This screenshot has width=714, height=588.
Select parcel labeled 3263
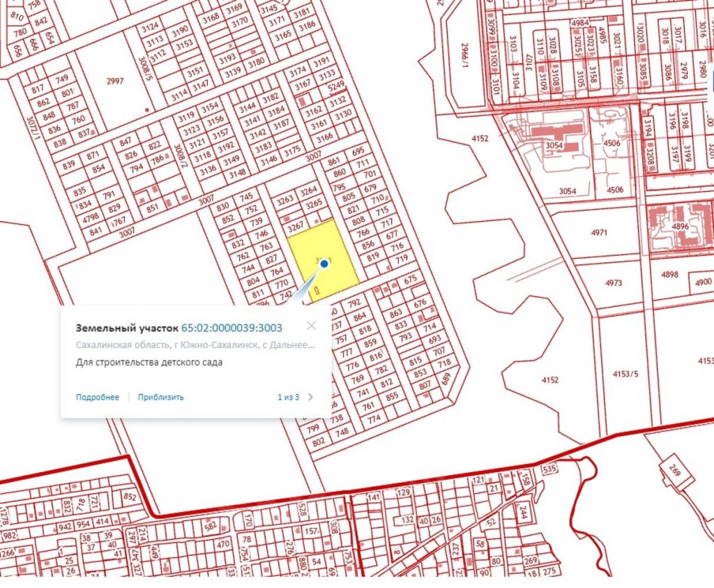pos(285,200)
